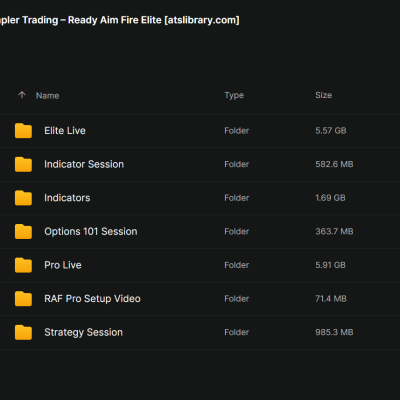Viewport: 400px width, 400px height.
Task: Sort the list by Type column
Action: (234, 95)
